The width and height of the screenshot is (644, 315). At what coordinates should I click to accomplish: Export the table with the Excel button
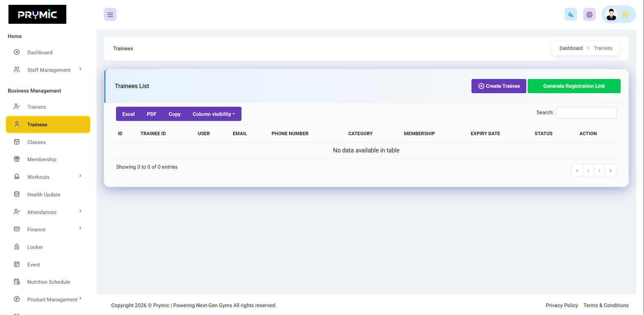[128, 114]
